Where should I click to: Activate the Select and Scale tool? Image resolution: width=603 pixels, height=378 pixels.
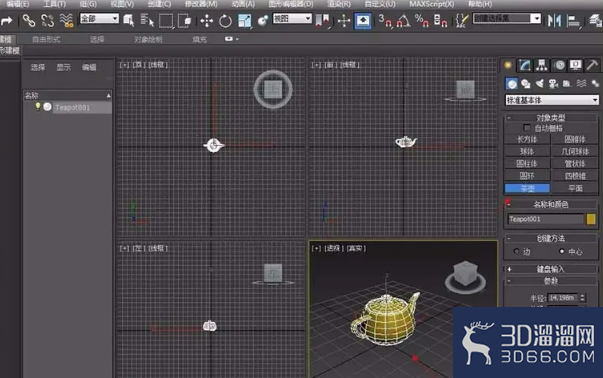coord(245,21)
